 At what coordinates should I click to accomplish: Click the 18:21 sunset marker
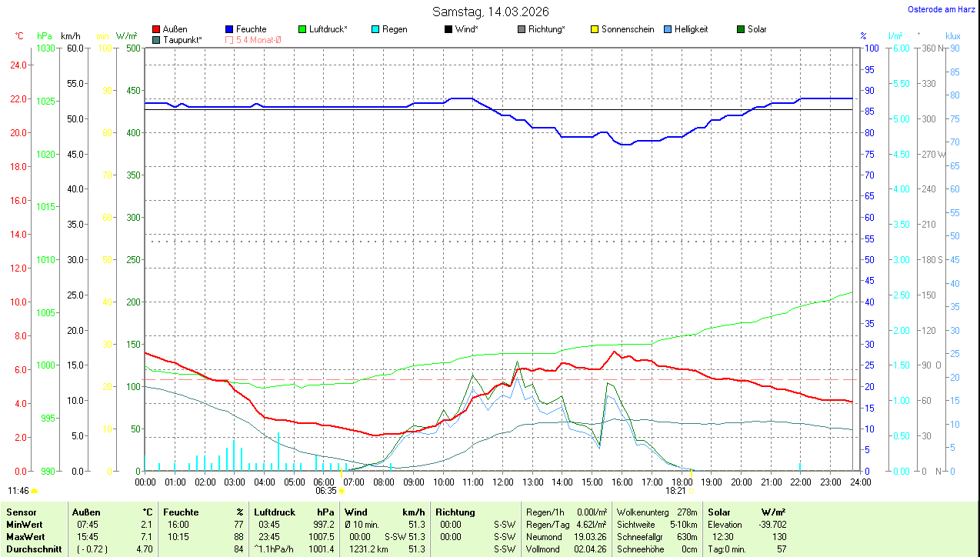(x=675, y=490)
